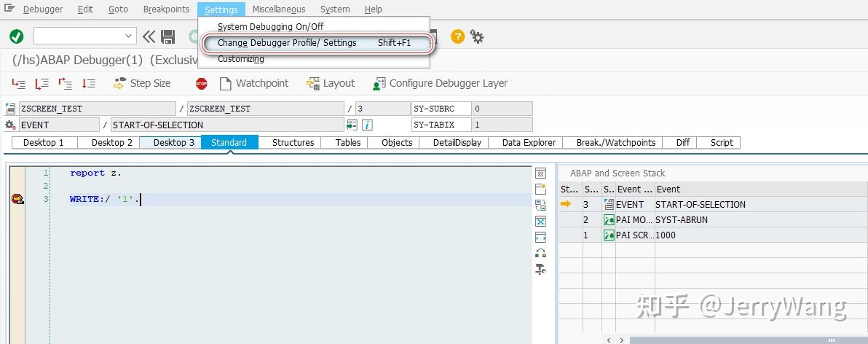Click the Replace Tool icon in side toolbar
The width and height of the screenshot is (868, 344).
[541, 206]
